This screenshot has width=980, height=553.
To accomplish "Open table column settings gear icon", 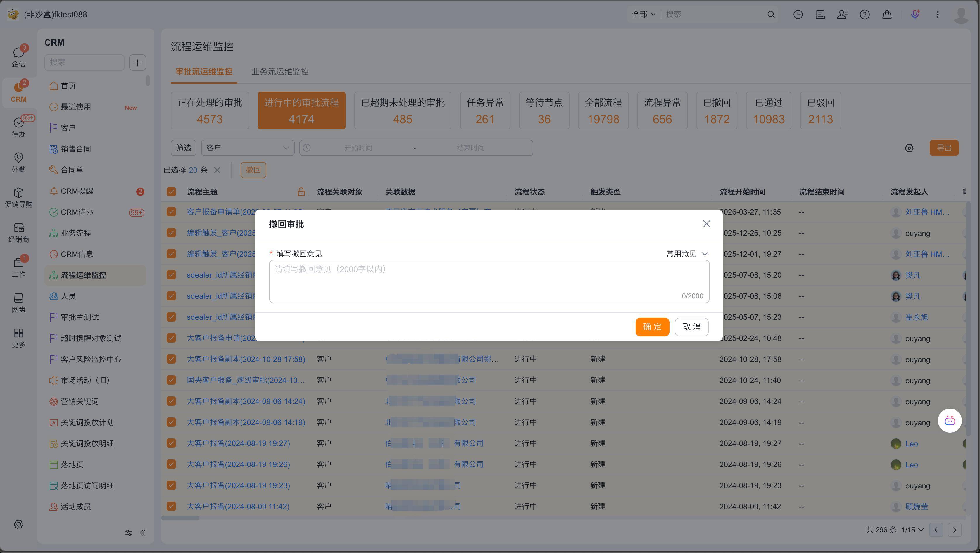I will [909, 148].
